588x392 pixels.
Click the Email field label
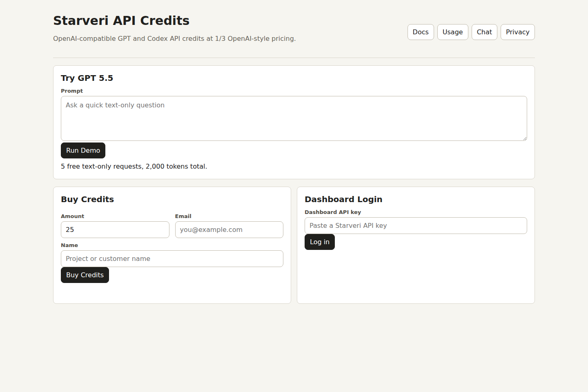(x=183, y=216)
